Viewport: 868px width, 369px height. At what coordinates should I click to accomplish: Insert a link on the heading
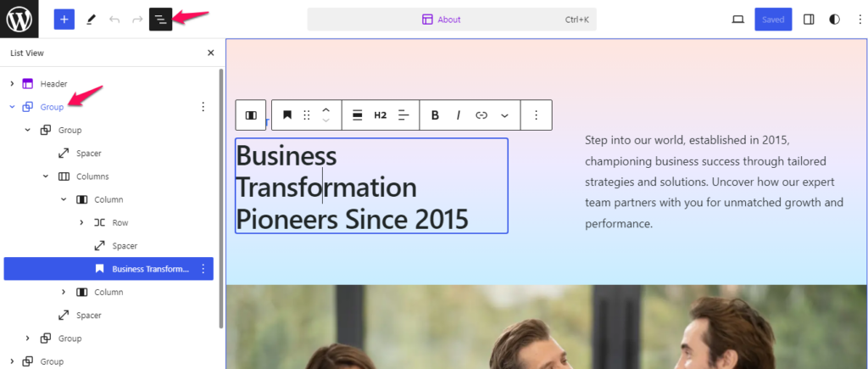point(481,115)
